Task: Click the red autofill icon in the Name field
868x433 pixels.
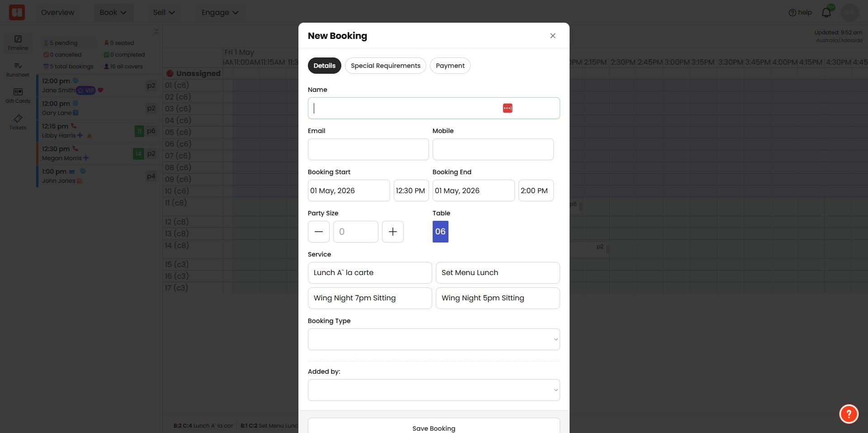Action: coord(508,108)
